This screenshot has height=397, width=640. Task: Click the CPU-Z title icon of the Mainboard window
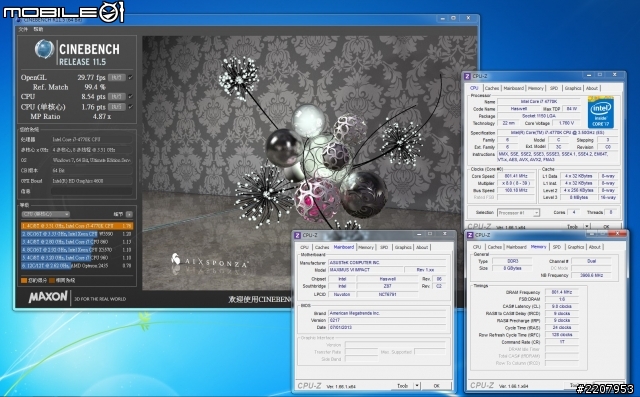(x=298, y=235)
